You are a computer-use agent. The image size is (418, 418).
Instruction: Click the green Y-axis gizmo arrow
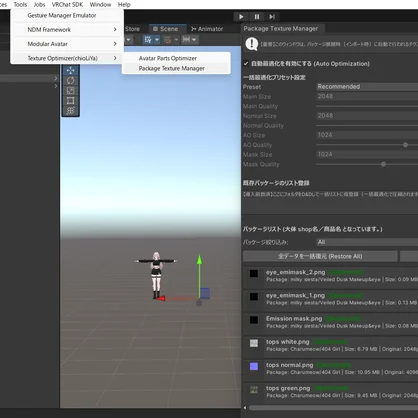tap(199, 260)
